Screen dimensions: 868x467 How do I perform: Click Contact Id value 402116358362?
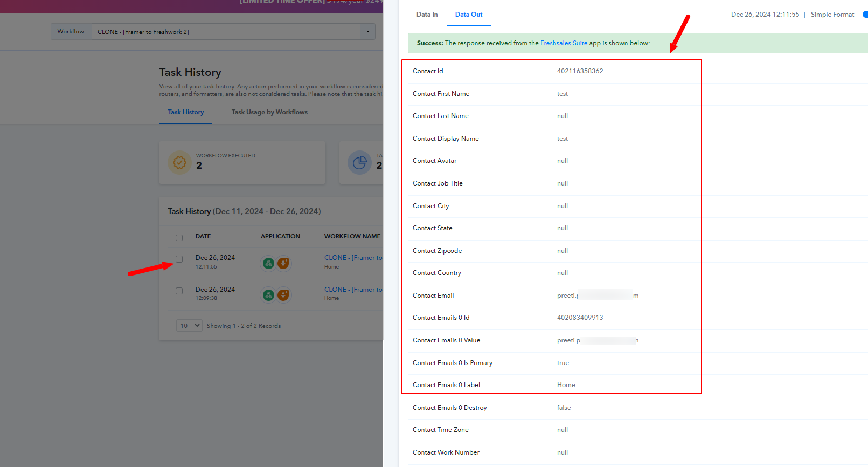[x=580, y=71]
